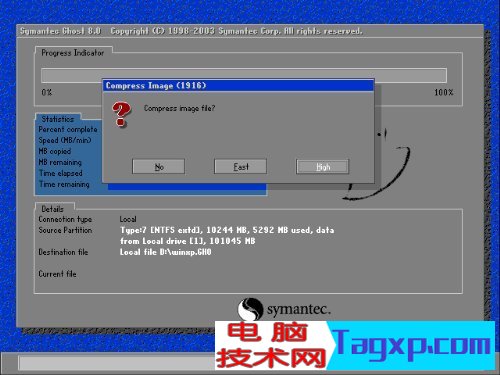This screenshot has height=375, width=500.
Task: Click 'Local file D:\winxp.GHO' value
Action: click(166, 252)
